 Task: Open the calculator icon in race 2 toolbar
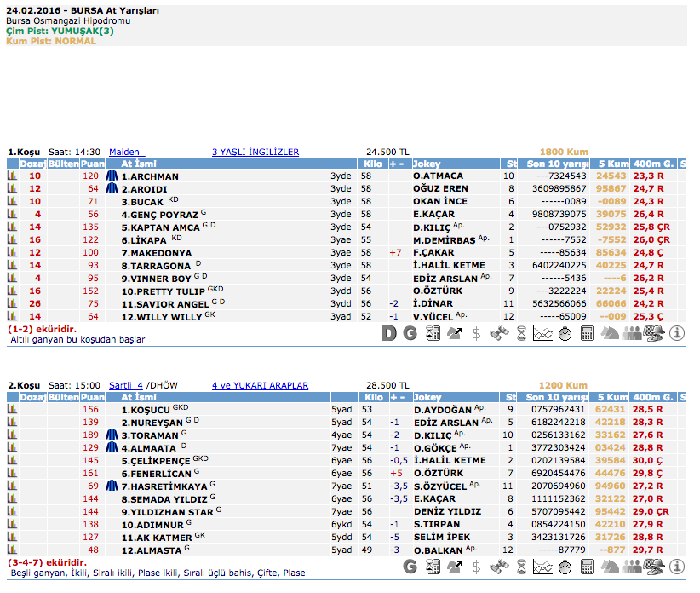point(588,567)
